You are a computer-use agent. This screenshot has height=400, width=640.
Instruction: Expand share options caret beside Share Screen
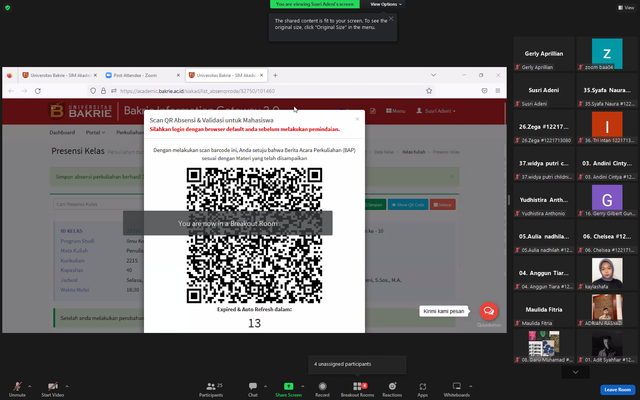click(x=303, y=386)
